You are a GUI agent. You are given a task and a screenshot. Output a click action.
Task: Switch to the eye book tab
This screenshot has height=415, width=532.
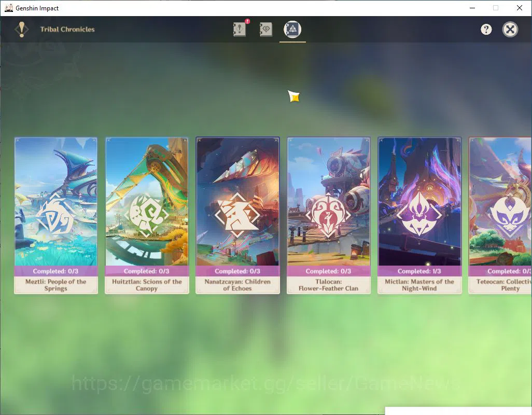tap(265, 29)
